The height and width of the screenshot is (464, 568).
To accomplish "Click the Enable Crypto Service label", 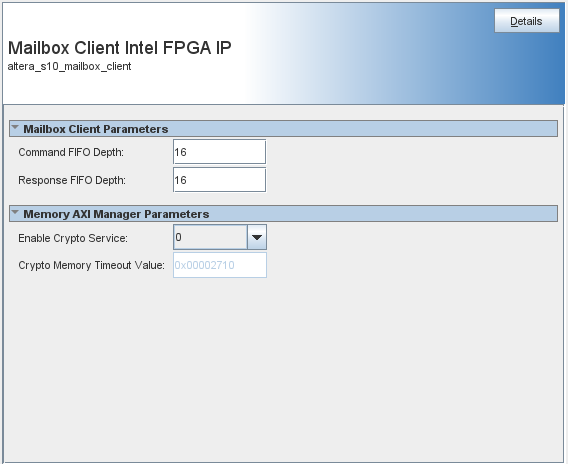I will [x=73, y=238].
